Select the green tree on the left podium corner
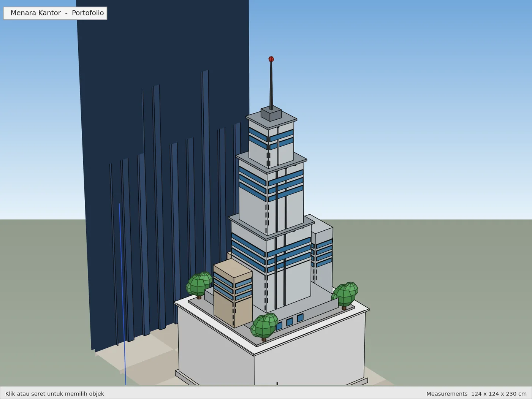 (199, 285)
